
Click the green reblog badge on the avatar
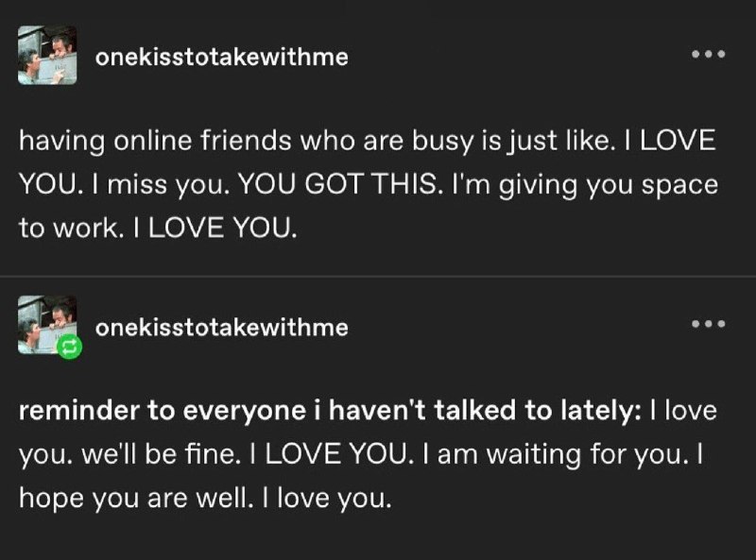coord(69,347)
